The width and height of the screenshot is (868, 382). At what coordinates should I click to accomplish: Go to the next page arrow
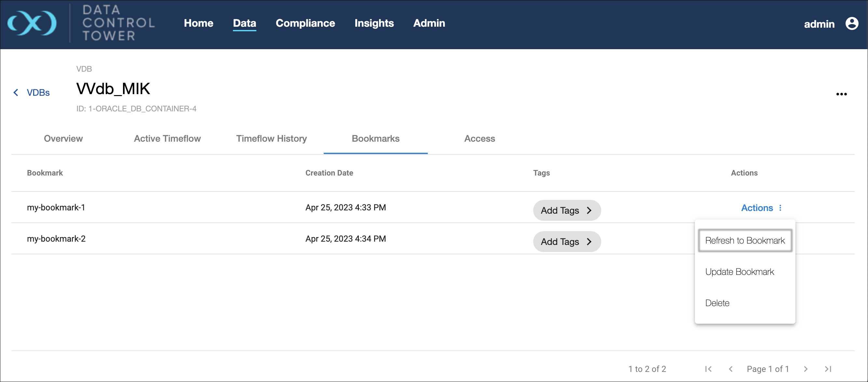(805, 369)
